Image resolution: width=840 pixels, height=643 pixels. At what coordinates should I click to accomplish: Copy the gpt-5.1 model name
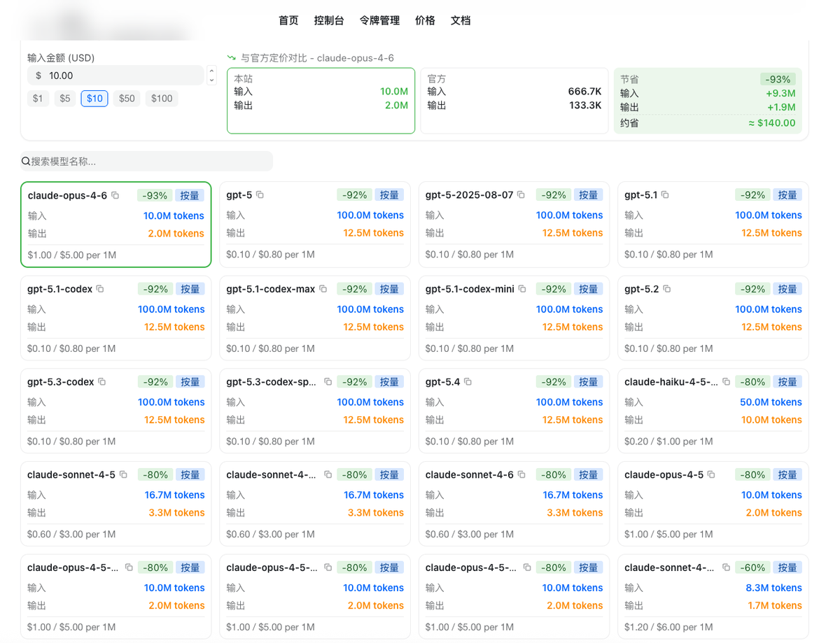tap(665, 195)
